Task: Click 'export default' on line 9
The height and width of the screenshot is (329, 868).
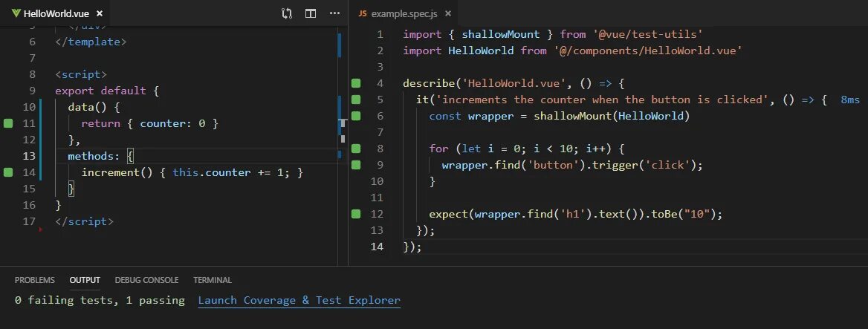Action: [101, 91]
